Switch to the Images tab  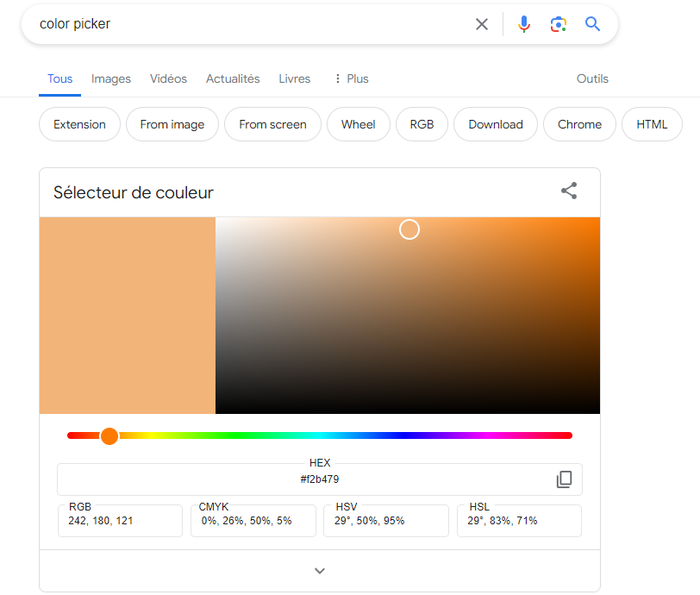(x=111, y=78)
